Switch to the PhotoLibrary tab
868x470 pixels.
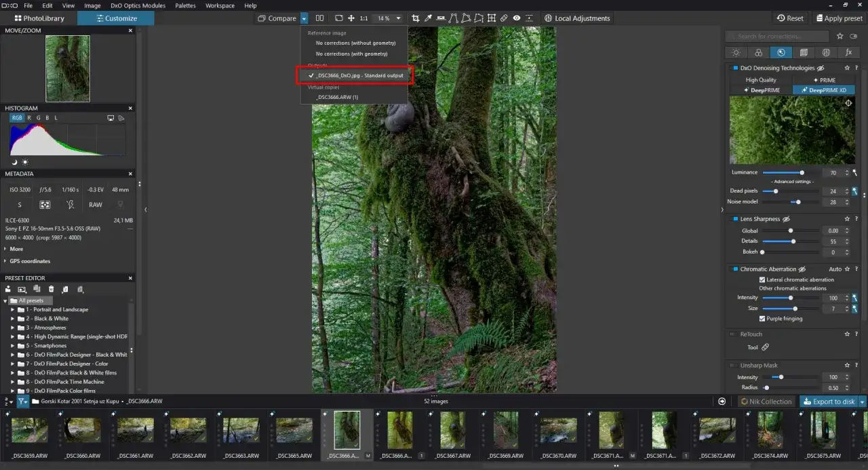click(x=39, y=18)
